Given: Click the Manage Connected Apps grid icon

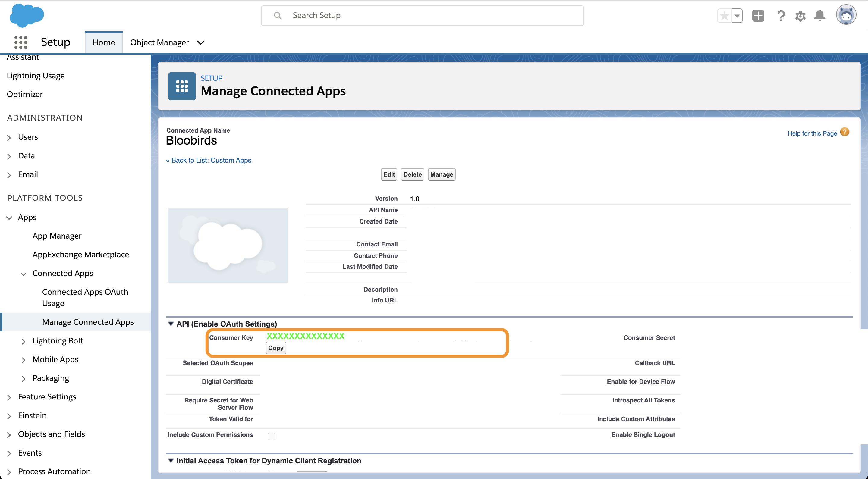Looking at the screenshot, I should point(182,86).
